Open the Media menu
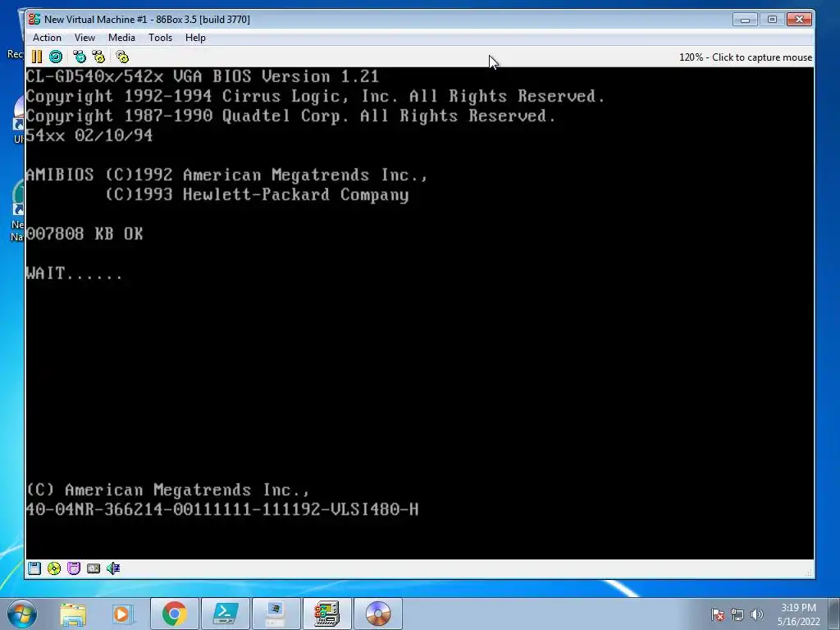 pyautogui.click(x=121, y=38)
